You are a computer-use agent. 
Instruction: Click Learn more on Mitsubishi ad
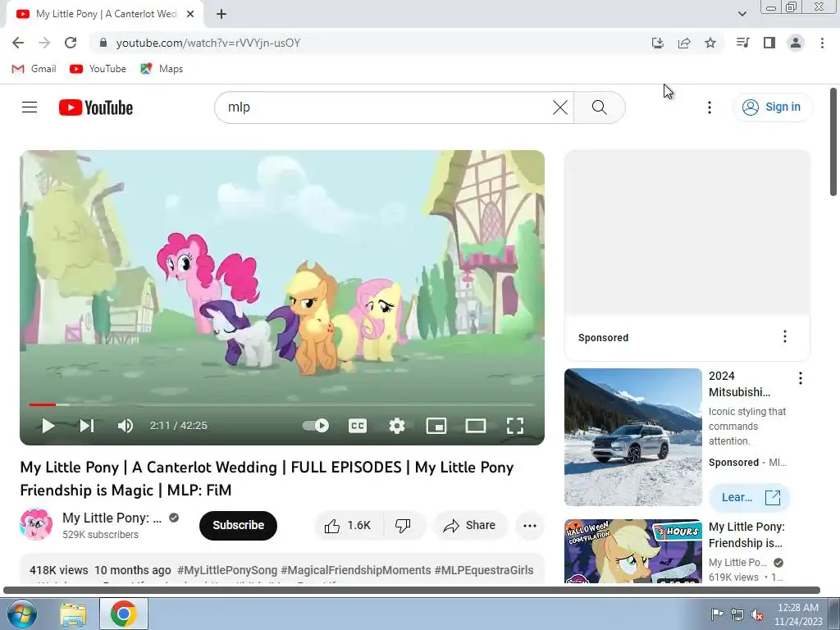pos(750,498)
